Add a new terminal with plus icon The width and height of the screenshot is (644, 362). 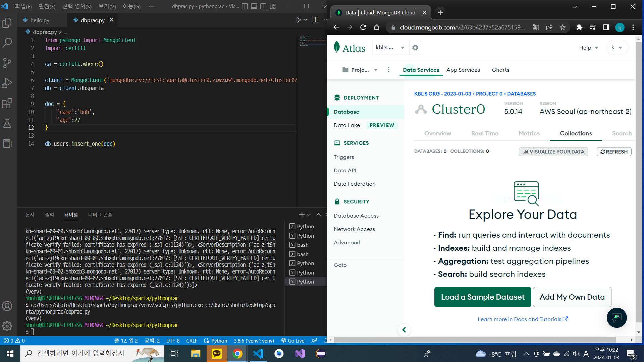coord(302,215)
